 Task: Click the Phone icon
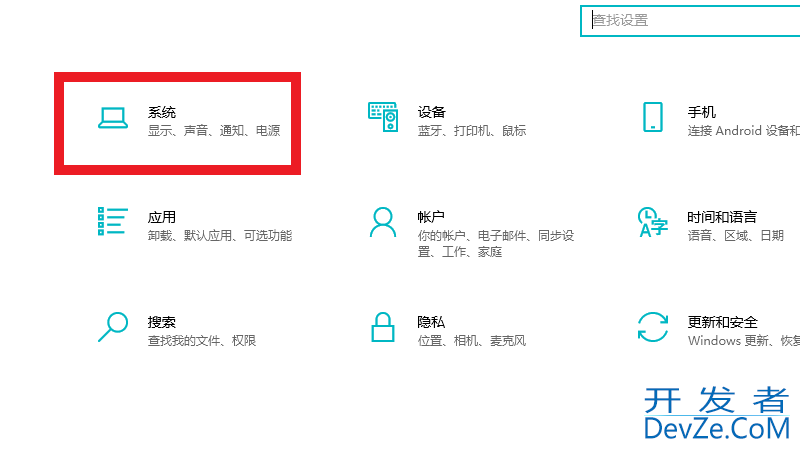[653, 117]
